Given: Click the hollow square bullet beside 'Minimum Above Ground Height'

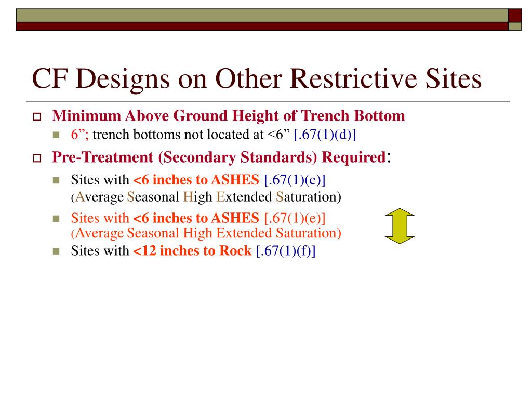Looking at the screenshot, I should click(37, 117).
